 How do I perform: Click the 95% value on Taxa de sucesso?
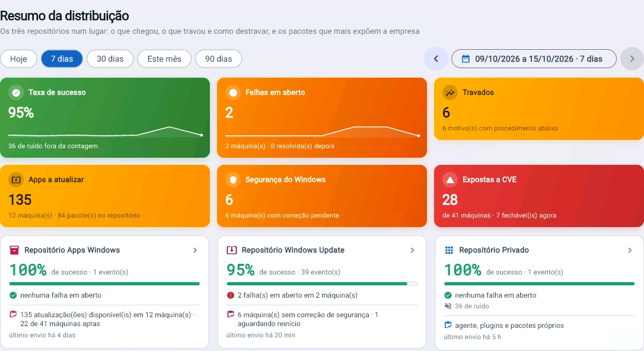click(x=21, y=113)
